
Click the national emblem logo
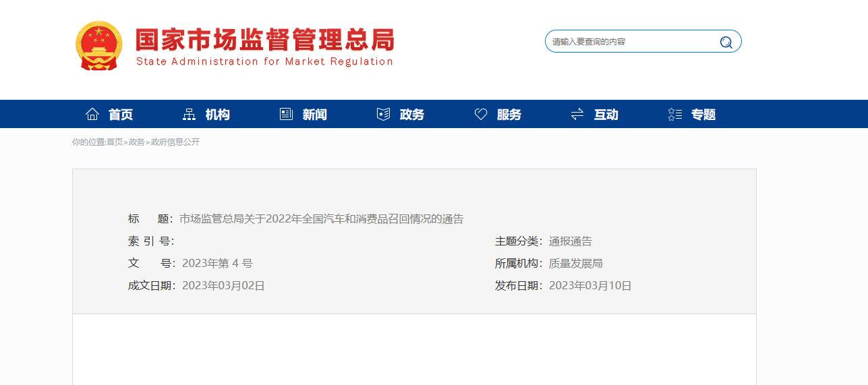(x=98, y=45)
